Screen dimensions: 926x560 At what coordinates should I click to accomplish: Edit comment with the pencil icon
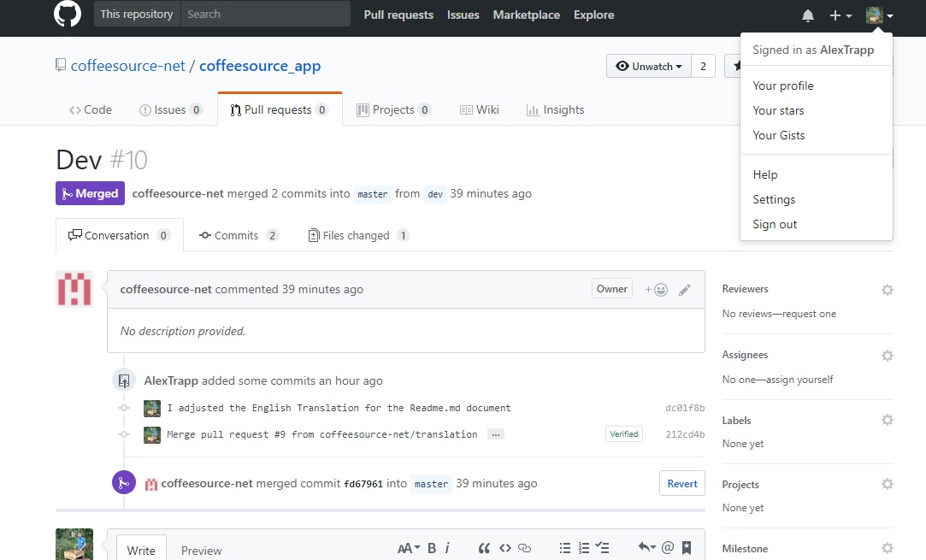[x=685, y=290]
